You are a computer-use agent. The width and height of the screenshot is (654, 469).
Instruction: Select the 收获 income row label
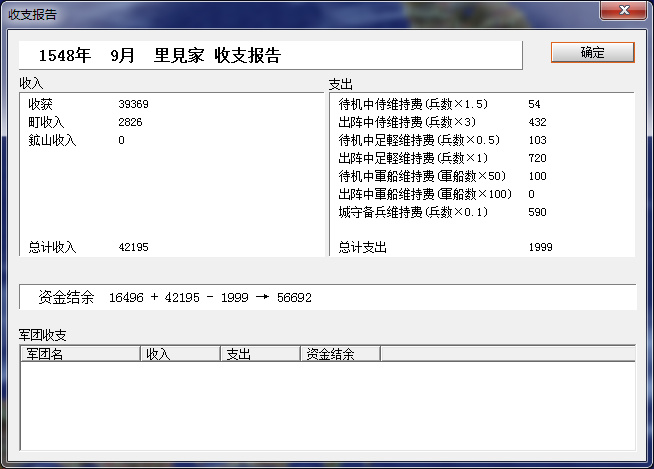(40, 104)
